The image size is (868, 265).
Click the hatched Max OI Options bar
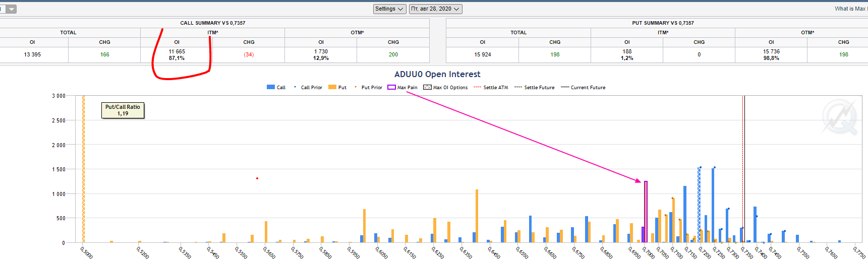[699, 205]
